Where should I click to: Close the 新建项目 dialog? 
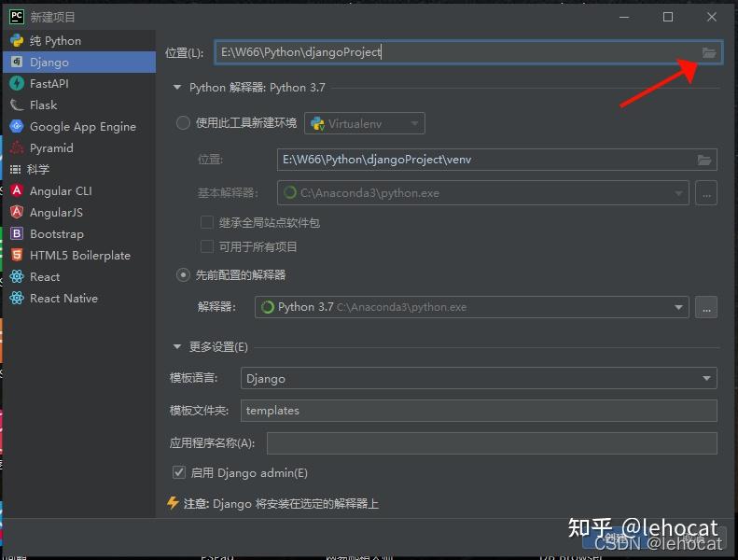point(712,17)
